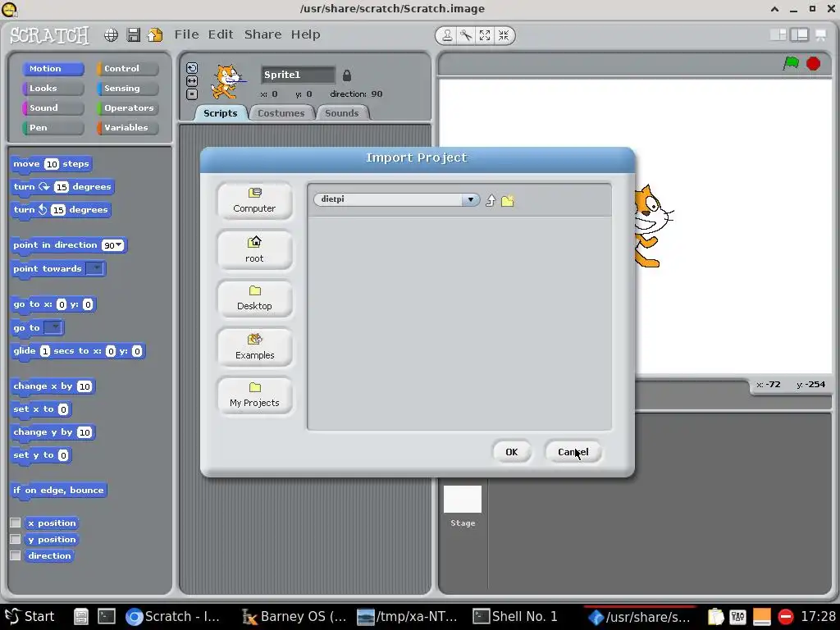Switch to Scratch browser taskbar item

[172, 617]
